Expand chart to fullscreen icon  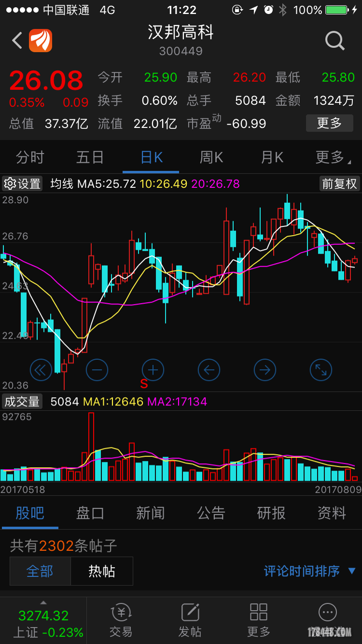tap(321, 370)
